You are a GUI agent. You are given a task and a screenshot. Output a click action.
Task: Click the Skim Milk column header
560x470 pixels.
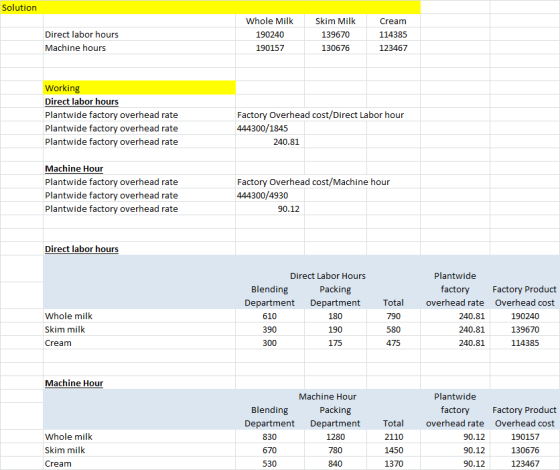click(335, 21)
